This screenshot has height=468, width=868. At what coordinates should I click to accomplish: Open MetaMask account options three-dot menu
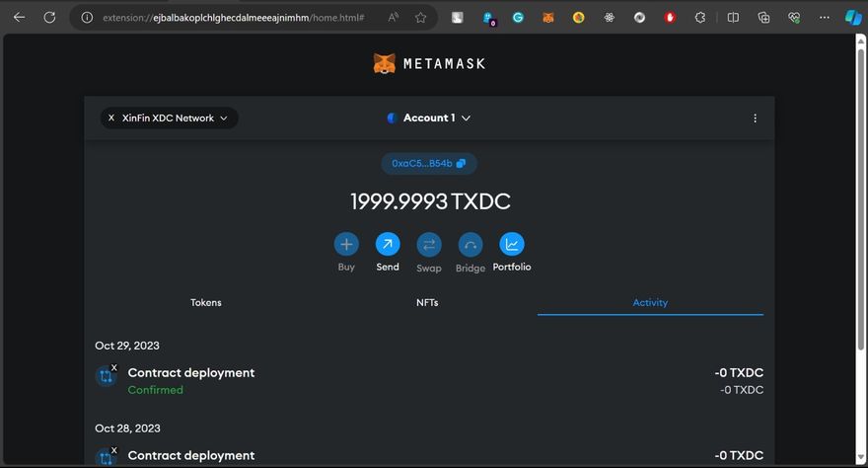coord(756,118)
